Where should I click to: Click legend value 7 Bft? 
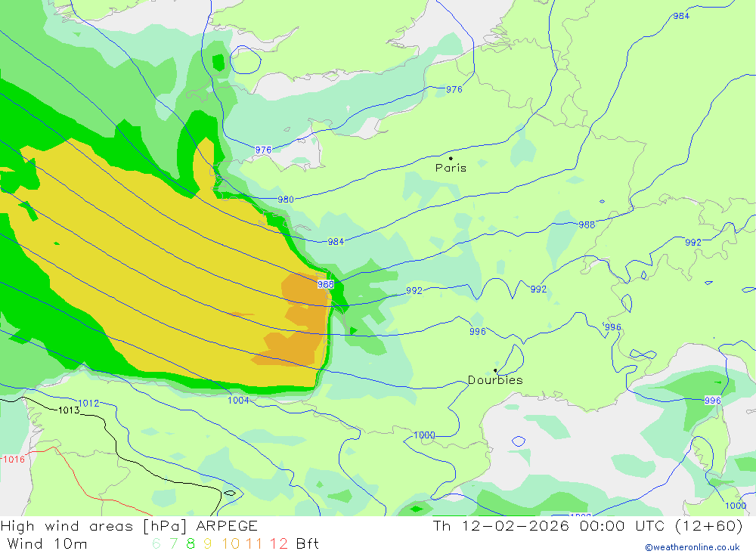click(x=174, y=544)
